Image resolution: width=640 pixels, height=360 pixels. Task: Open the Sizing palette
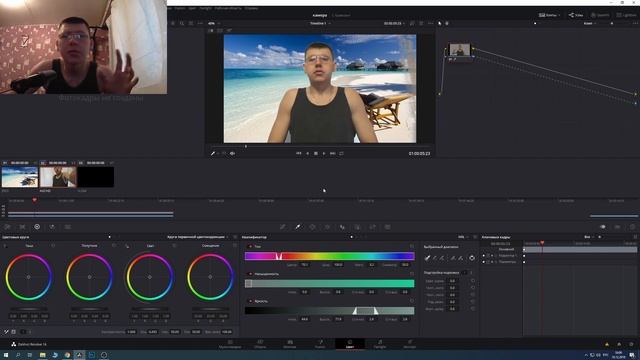click(372, 227)
